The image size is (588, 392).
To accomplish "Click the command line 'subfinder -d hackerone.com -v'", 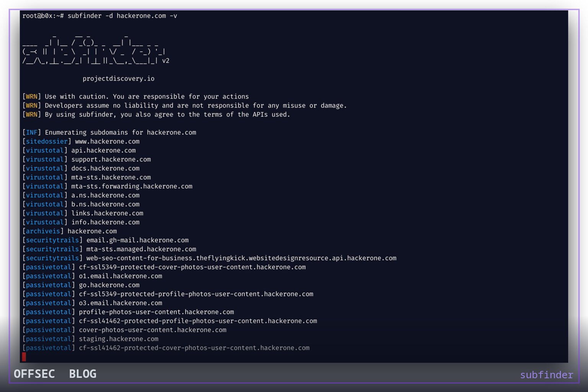I will pos(122,16).
